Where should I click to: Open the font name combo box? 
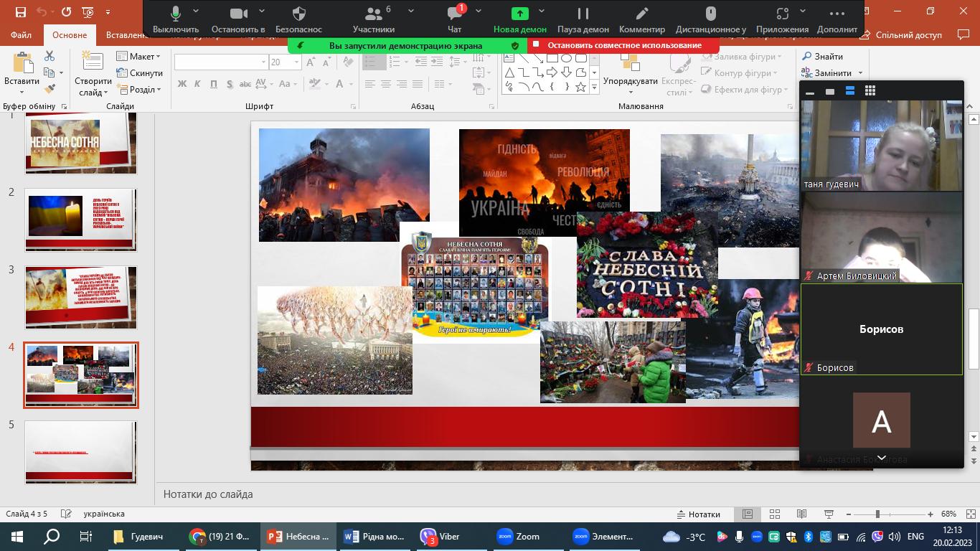221,62
